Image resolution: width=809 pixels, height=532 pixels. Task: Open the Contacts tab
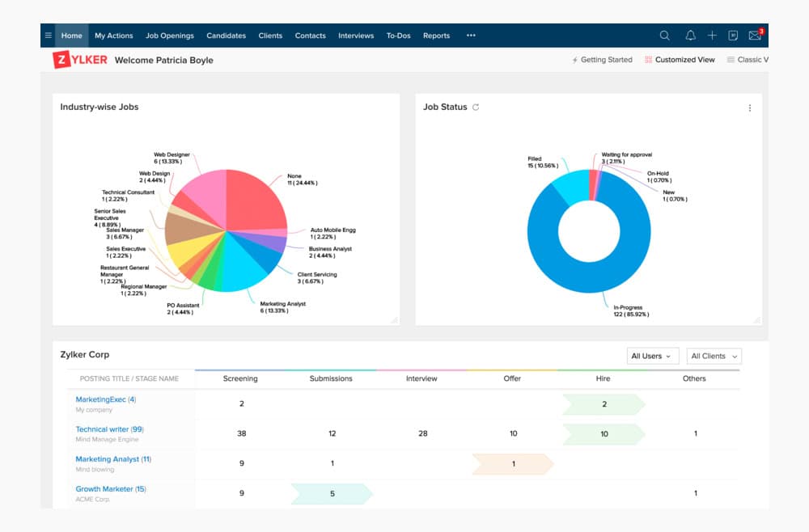[x=310, y=36]
